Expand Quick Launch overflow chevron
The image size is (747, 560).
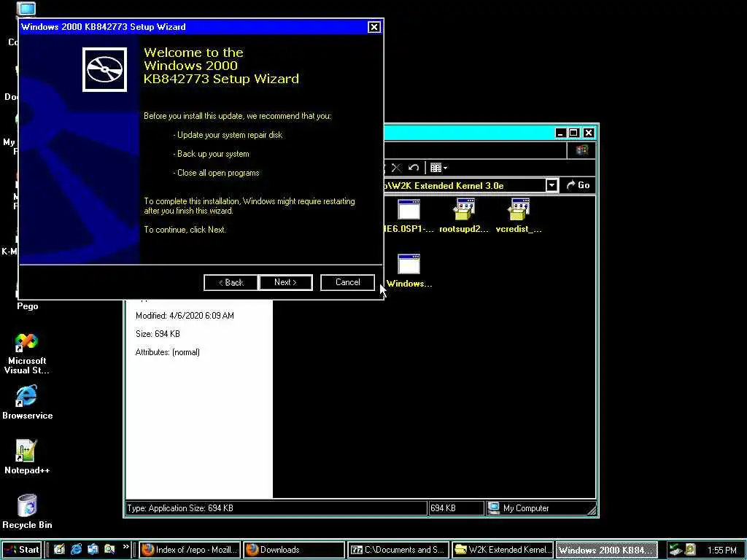[x=125, y=547]
